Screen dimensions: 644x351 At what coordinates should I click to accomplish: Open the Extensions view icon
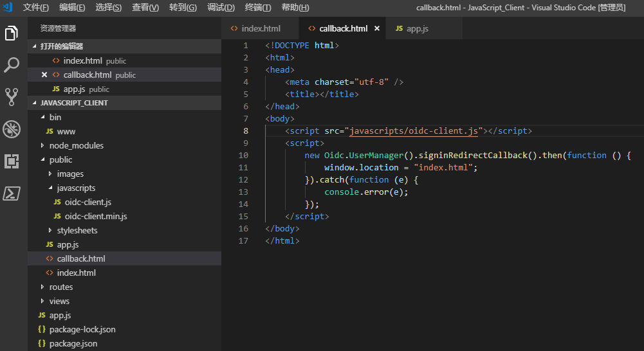pyautogui.click(x=12, y=161)
